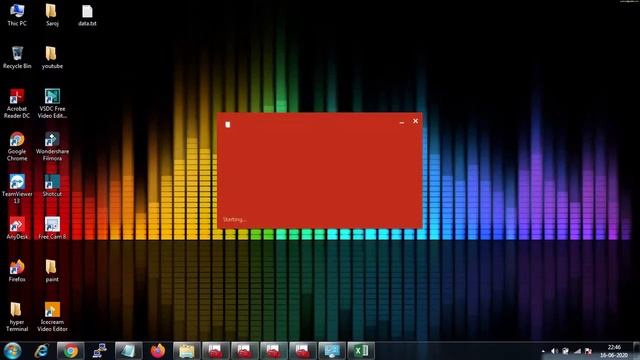Select the Firefox desktop shortcut
640x360 pixels.
(17, 271)
